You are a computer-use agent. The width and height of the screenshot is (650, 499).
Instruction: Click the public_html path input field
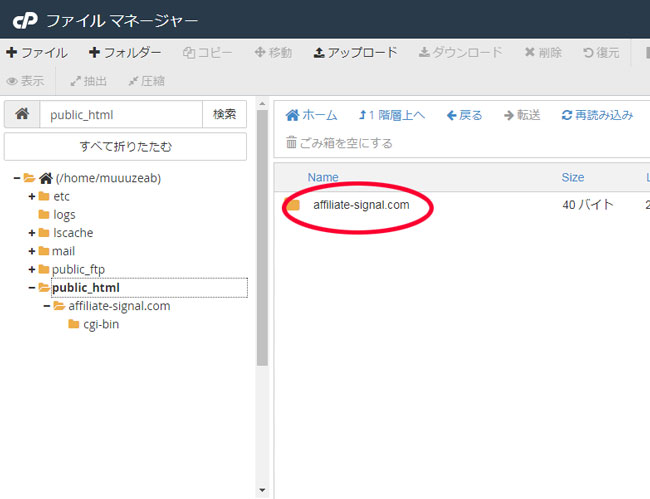pyautogui.click(x=121, y=114)
